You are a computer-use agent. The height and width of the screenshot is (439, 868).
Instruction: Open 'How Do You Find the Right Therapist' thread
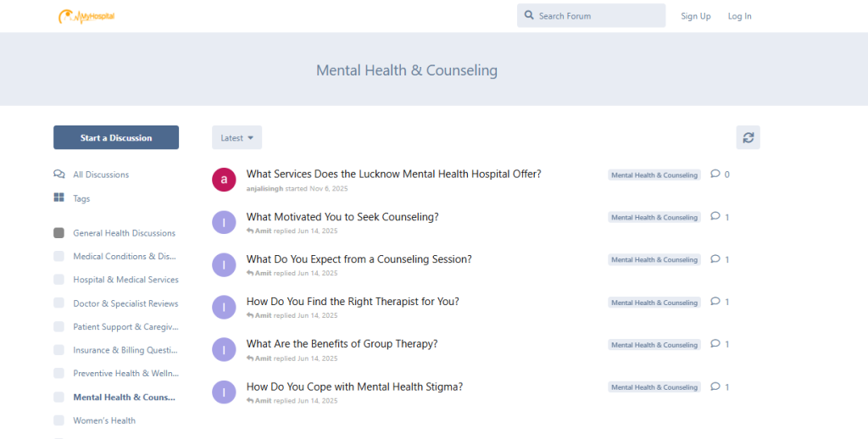click(353, 302)
